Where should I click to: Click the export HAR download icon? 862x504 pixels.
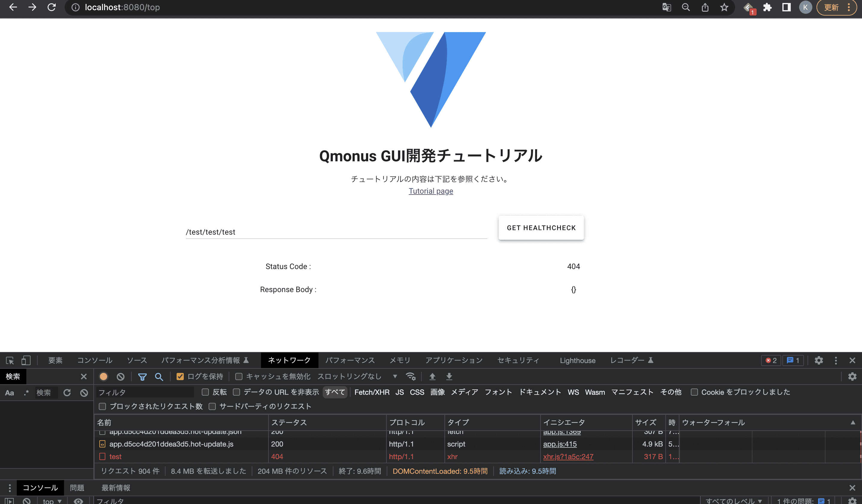449,377
